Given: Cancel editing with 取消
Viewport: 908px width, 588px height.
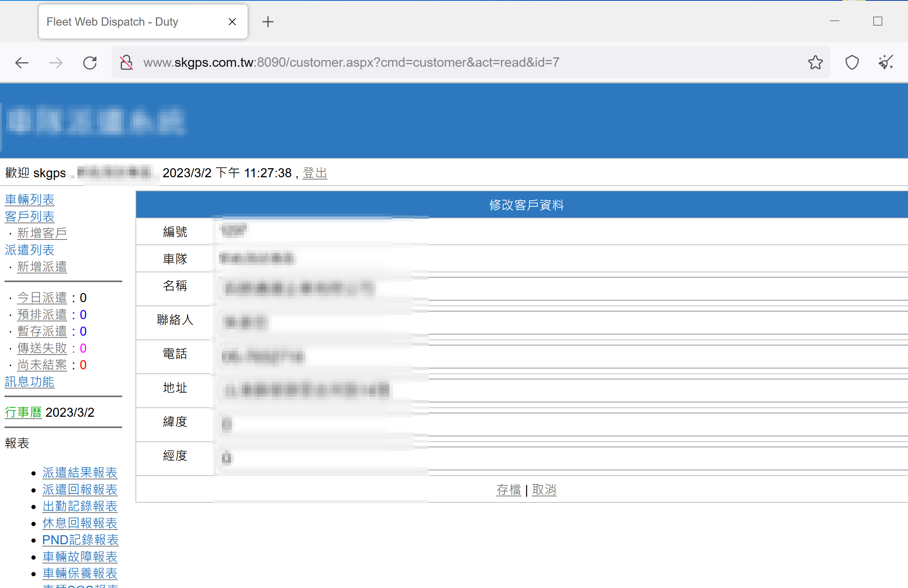Looking at the screenshot, I should [544, 490].
